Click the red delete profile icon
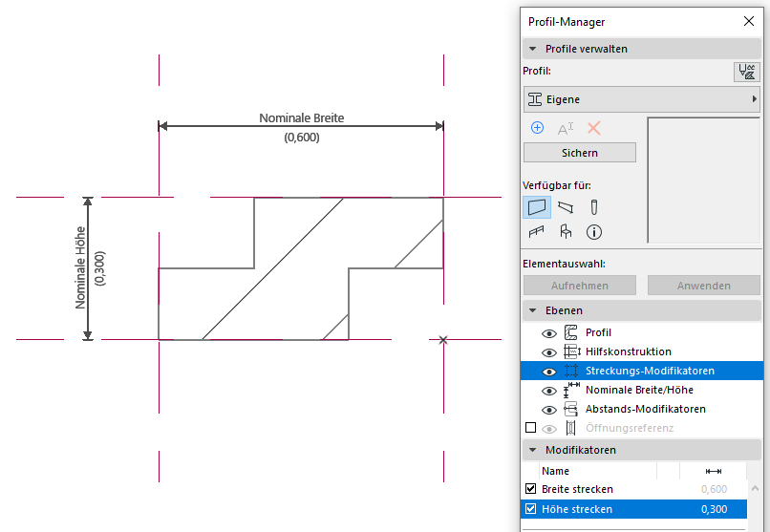 (x=593, y=128)
